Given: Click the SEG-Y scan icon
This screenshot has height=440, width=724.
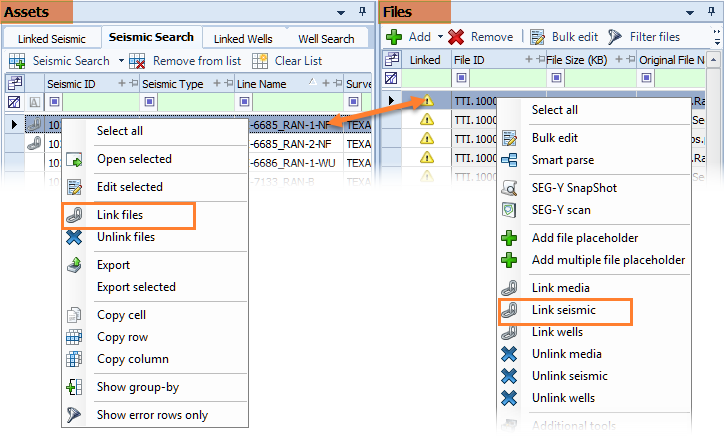Looking at the screenshot, I should [x=509, y=210].
